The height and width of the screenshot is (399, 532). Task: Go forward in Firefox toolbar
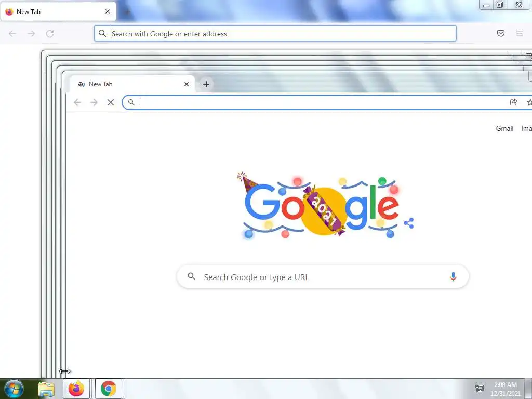coord(31,34)
